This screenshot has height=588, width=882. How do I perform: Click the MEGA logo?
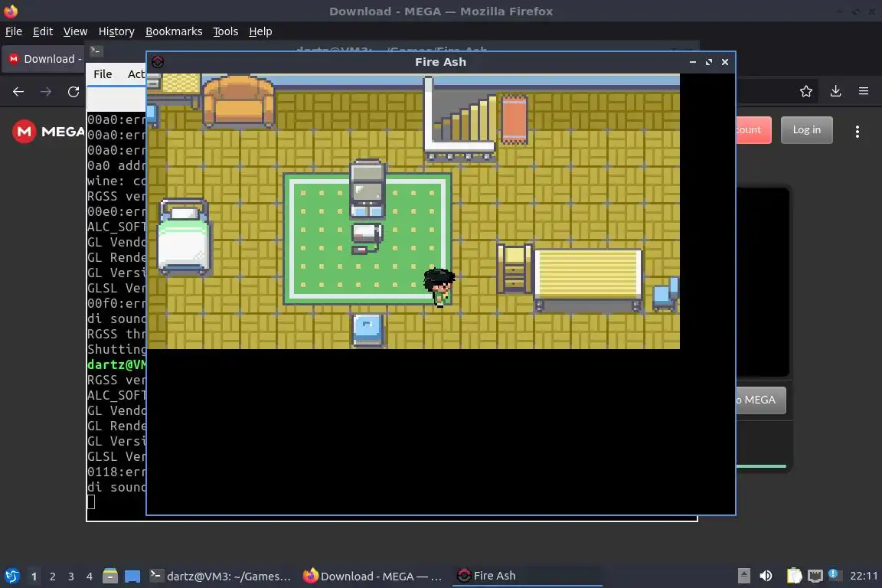pyautogui.click(x=48, y=132)
